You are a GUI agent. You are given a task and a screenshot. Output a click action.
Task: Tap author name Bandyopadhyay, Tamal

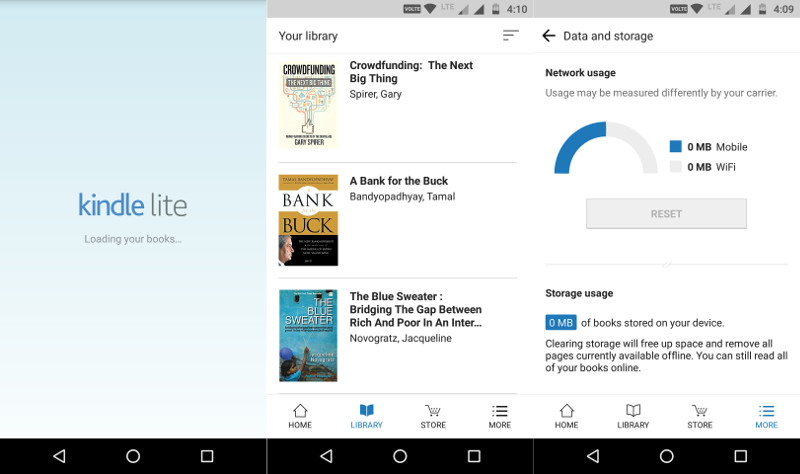[402, 196]
